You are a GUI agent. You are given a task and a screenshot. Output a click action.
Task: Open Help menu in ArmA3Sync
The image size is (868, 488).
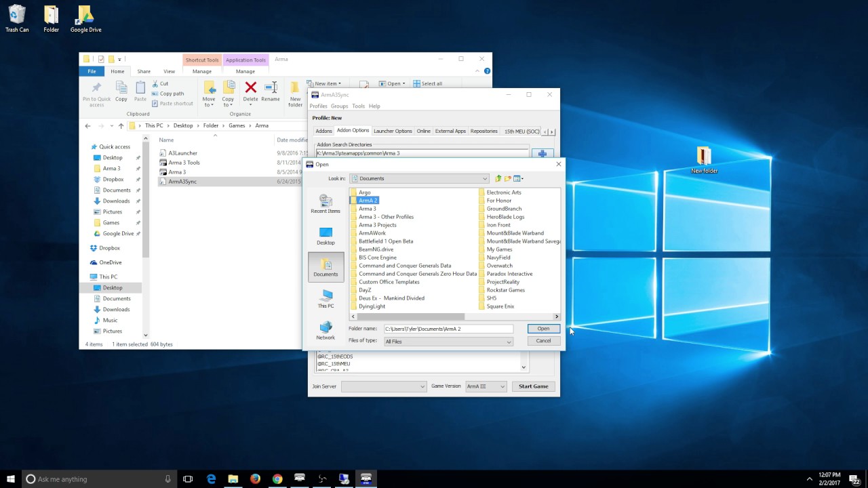[374, 106]
